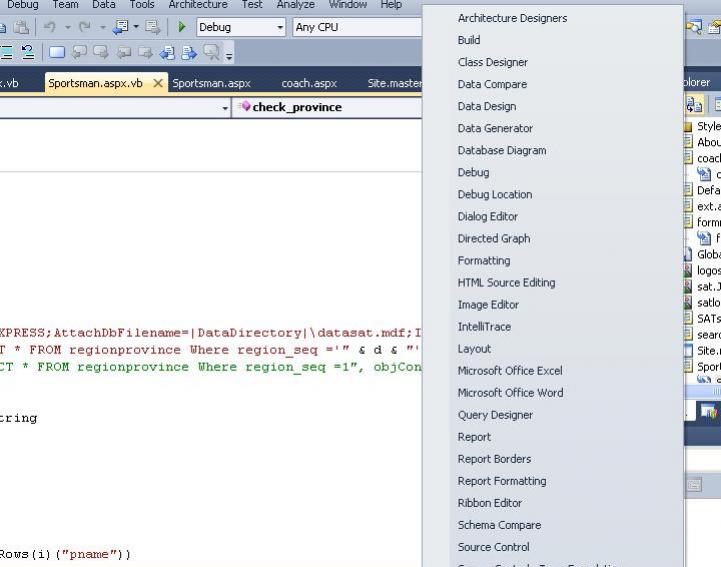Screen dimensions: 721x567
Task: Close the Sportsman.aspx.vb tab
Action: pos(158,83)
